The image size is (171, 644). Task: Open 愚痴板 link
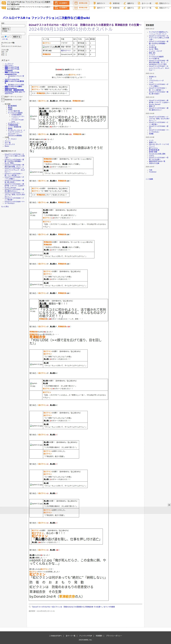pos(10,129)
